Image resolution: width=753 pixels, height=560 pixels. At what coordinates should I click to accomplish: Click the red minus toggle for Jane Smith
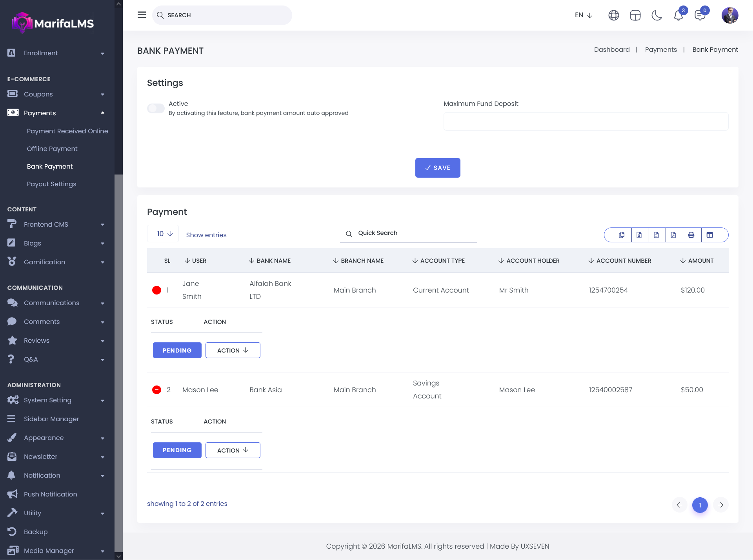tap(156, 290)
